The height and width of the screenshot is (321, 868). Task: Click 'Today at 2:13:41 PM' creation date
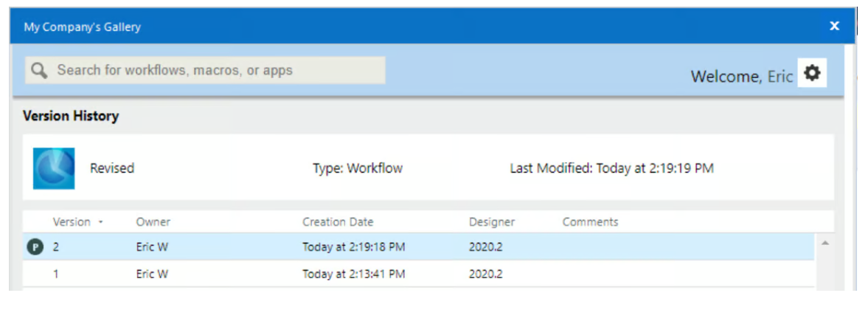(x=354, y=274)
